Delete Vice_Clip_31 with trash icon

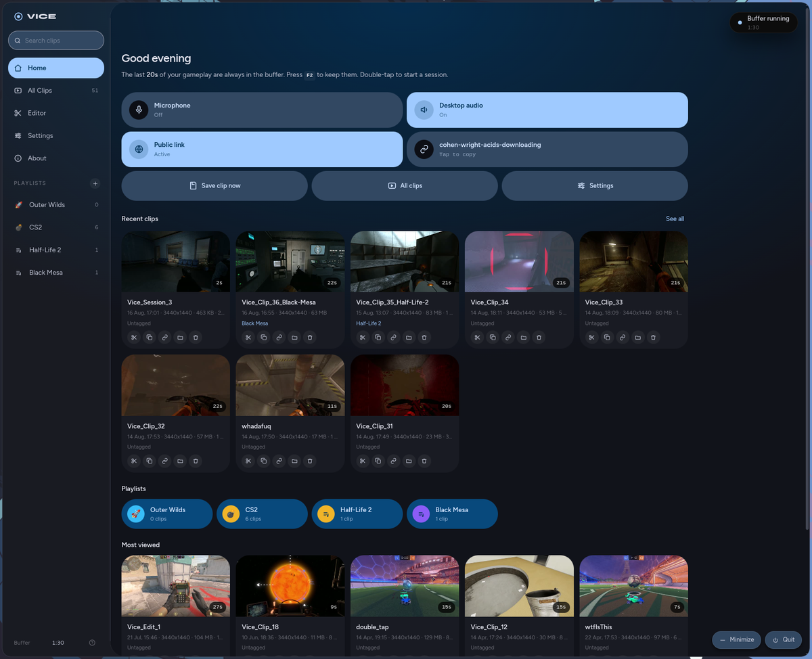point(424,461)
